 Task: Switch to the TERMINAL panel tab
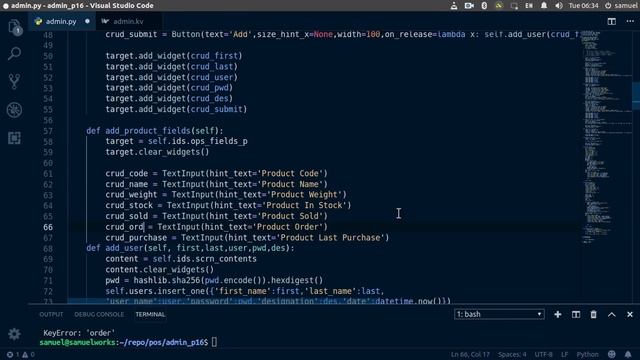point(150,314)
